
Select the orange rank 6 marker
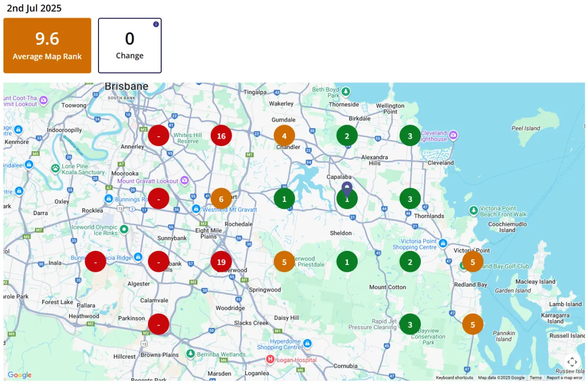pyautogui.click(x=221, y=199)
